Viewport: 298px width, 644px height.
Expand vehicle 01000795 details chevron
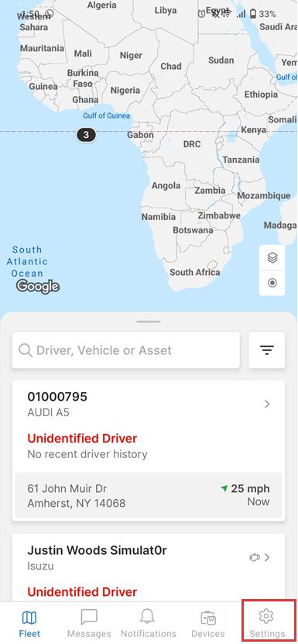267,404
